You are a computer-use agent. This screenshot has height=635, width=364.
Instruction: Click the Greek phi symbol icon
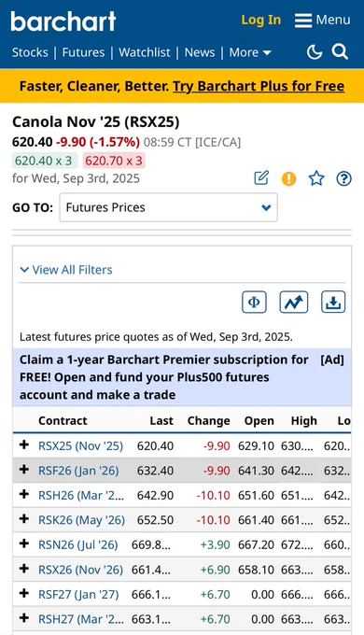[x=254, y=303]
